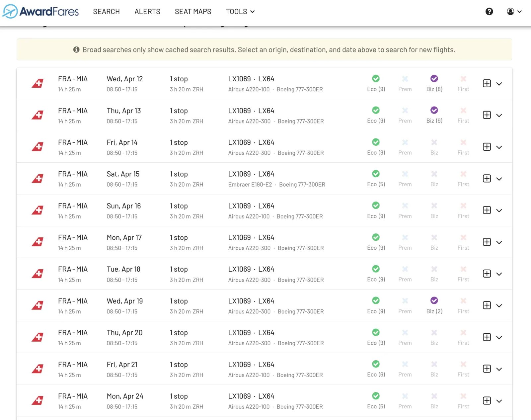This screenshot has height=420, width=531.
Task: Open the ALERTS page
Action: pyautogui.click(x=147, y=12)
